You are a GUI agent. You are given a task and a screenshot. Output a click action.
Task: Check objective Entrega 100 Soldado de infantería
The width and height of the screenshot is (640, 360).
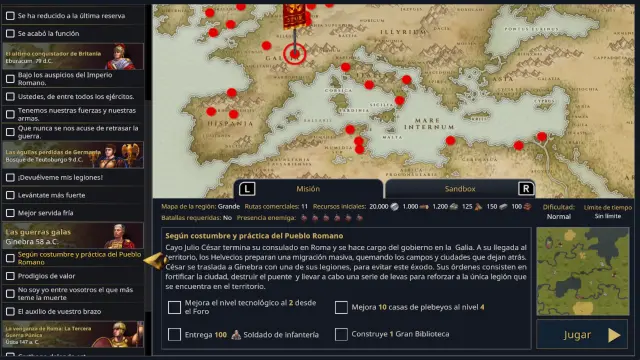point(174,335)
